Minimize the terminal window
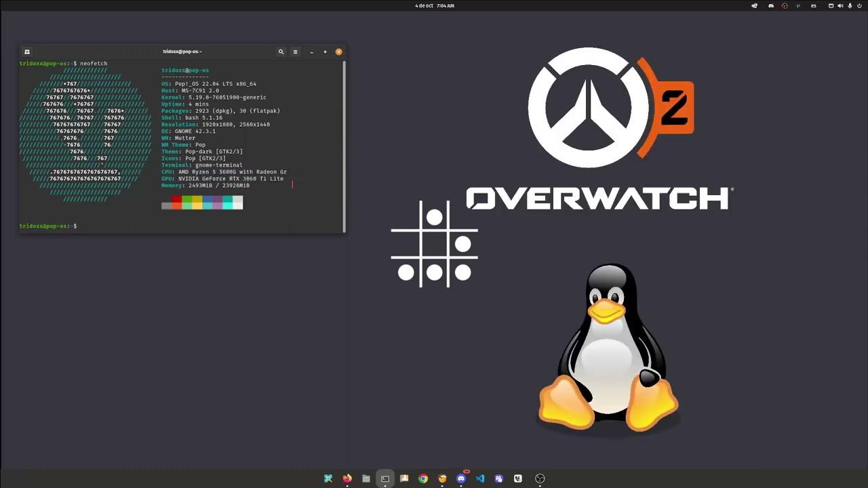 [x=311, y=52]
